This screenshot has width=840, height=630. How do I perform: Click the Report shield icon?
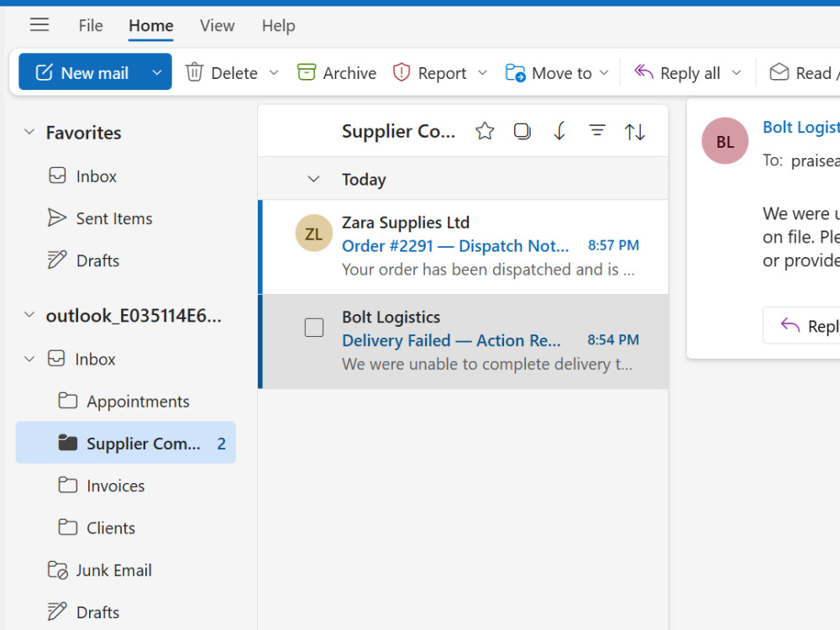[402, 71]
